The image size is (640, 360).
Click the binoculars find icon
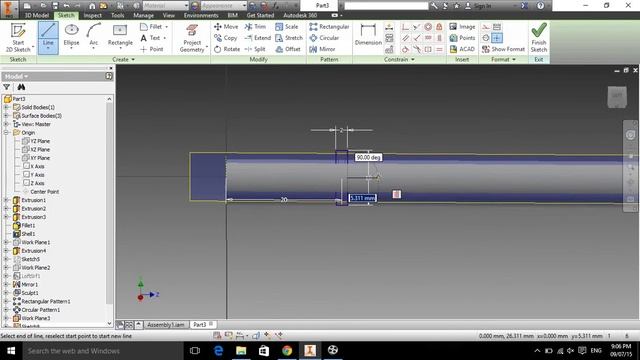click(x=21, y=87)
